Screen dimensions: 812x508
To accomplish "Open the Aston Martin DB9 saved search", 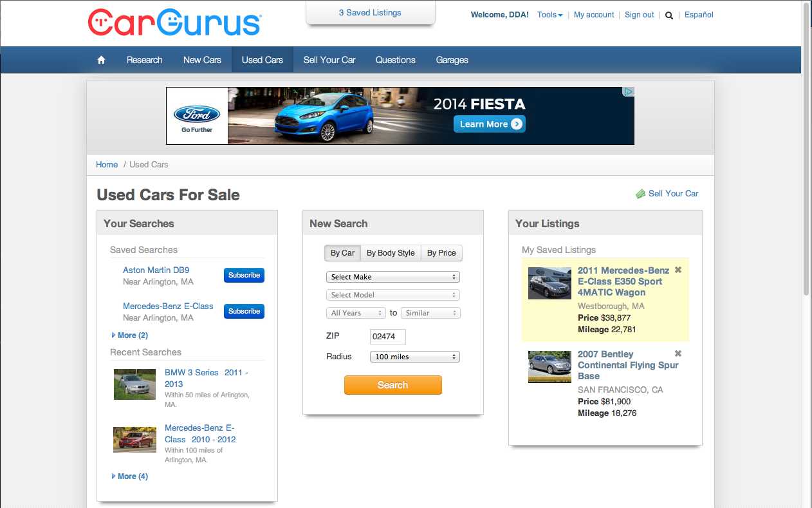I will coord(156,270).
